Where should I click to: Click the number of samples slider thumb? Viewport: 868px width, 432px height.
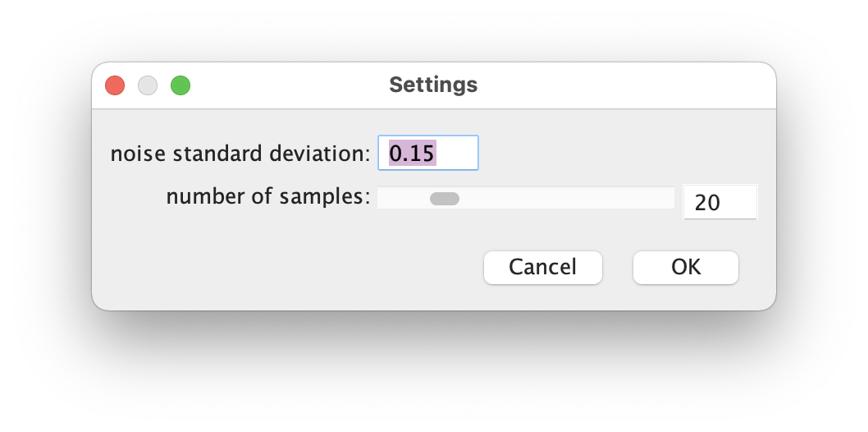445,198
